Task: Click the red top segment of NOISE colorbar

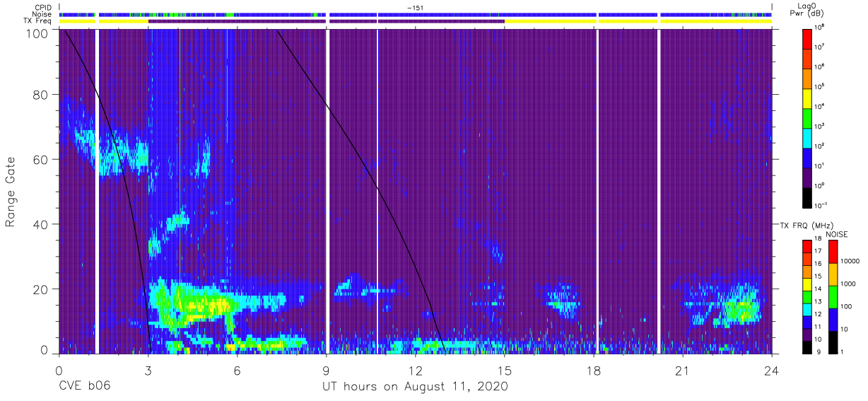Action: pyautogui.click(x=832, y=251)
